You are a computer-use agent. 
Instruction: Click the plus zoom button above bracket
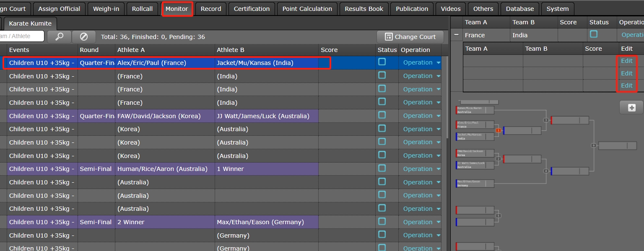pyautogui.click(x=631, y=108)
